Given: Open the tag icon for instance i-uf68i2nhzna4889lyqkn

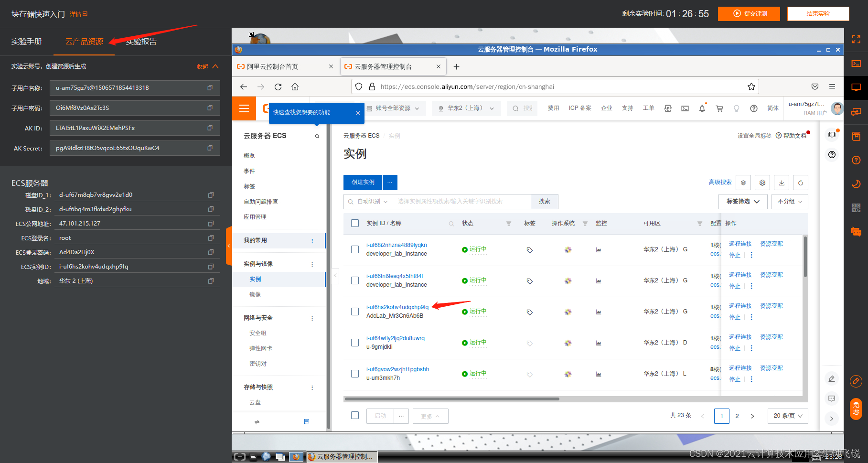Looking at the screenshot, I should [x=530, y=250].
